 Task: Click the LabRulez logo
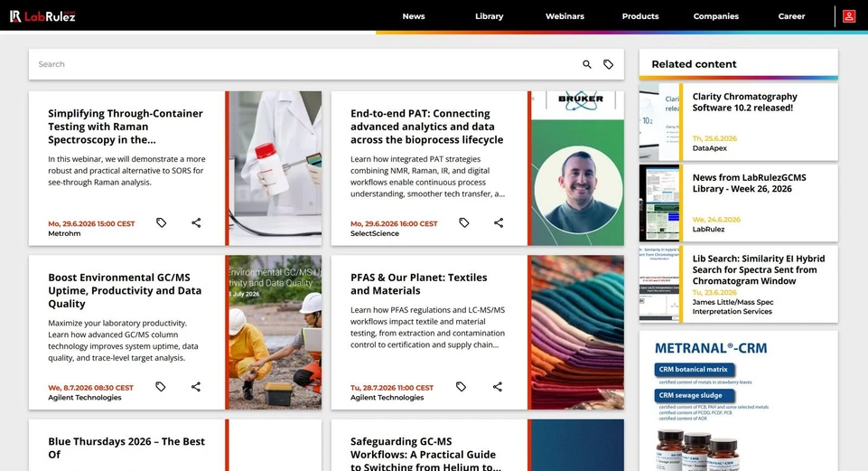[42, 16]
